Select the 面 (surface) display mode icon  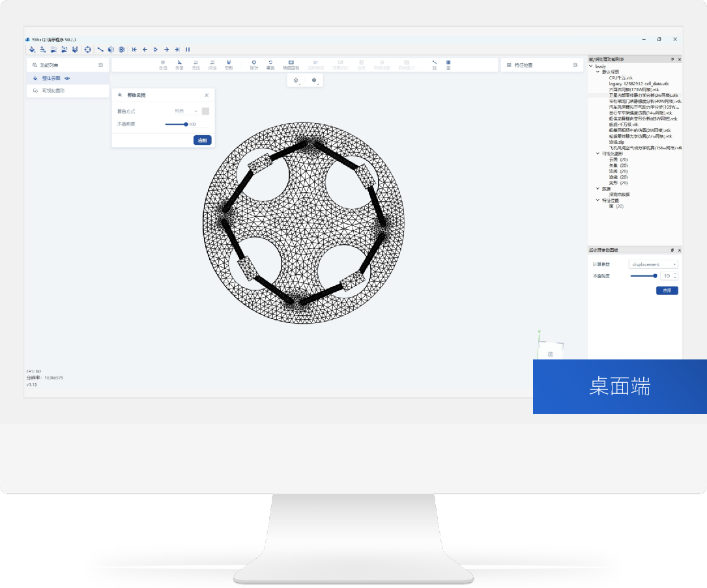[x=448, y=64]
